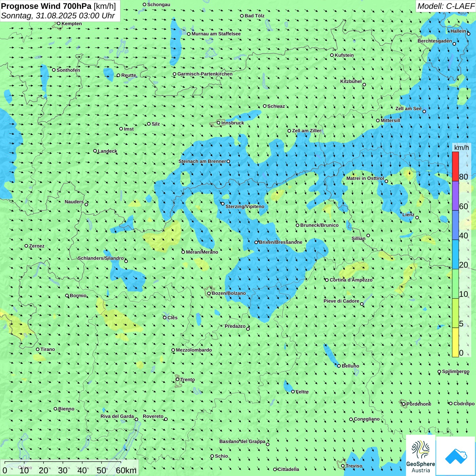Select the Sterzing/Vipiteno label
This screenshot has width=476, height=476.
(245, 206)
